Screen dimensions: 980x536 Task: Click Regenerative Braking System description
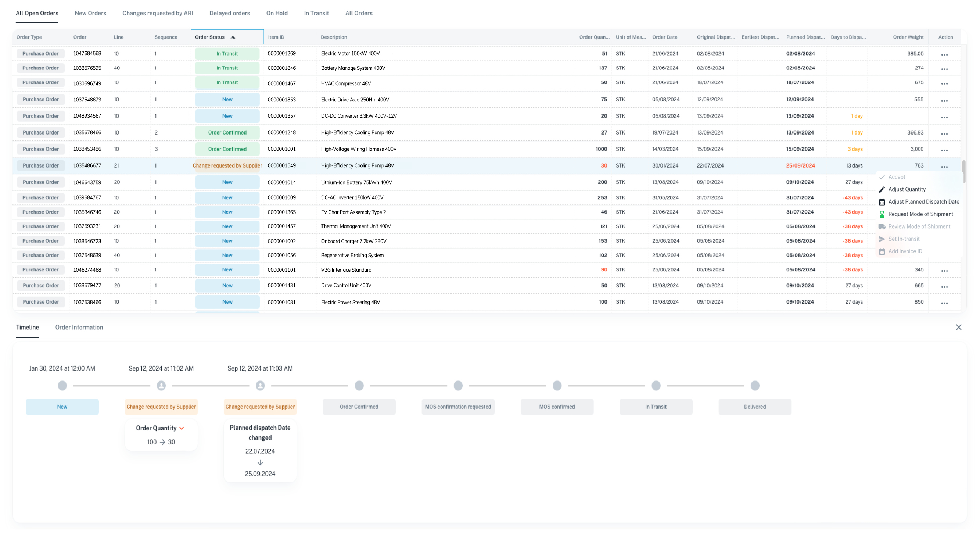[x=352, y=255]
